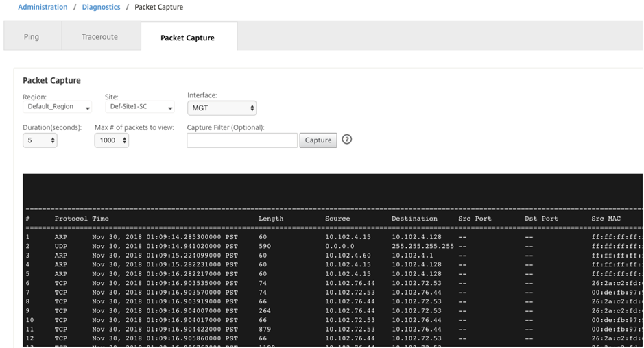Click source address 0.0.0.0
The height and width of the screenshot is (348, 644).
click(x=339, y=246)
